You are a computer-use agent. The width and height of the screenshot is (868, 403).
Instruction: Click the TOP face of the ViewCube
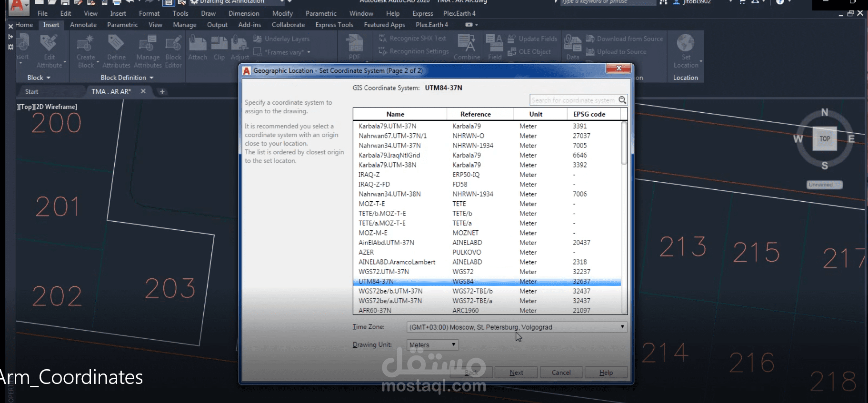click(x=825, y=139)
